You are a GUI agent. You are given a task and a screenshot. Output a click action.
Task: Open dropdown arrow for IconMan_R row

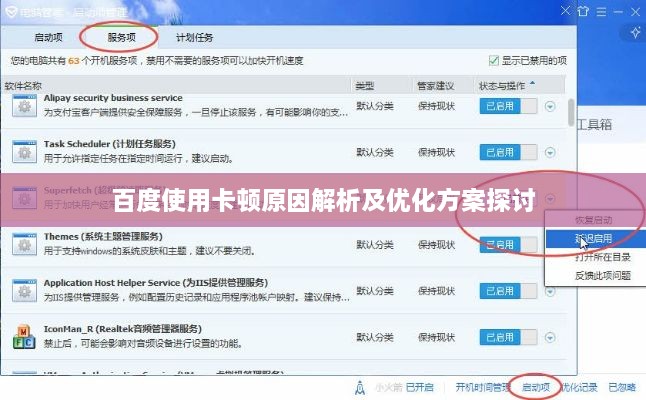[x=550, y=337]
